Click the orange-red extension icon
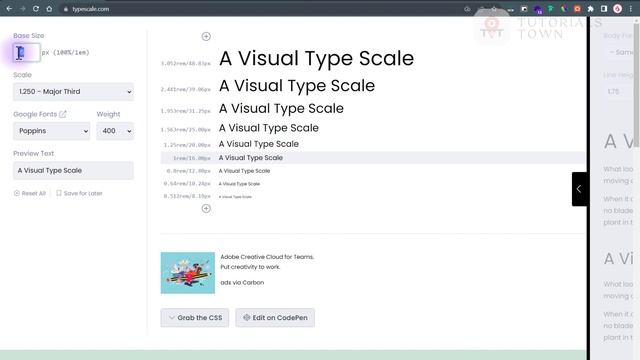The width and height of the screenshot is (640, 360). [x=577, y=9]
